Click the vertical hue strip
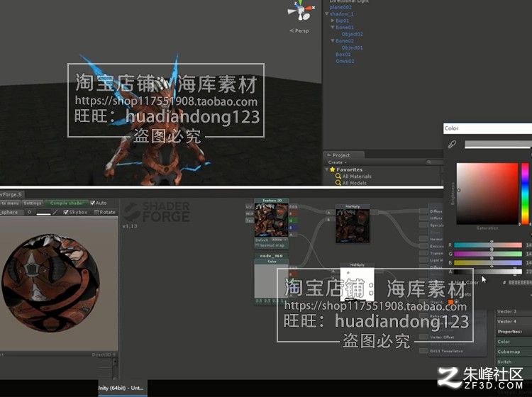This screenshot has height=397, width=532. point(525,194)
